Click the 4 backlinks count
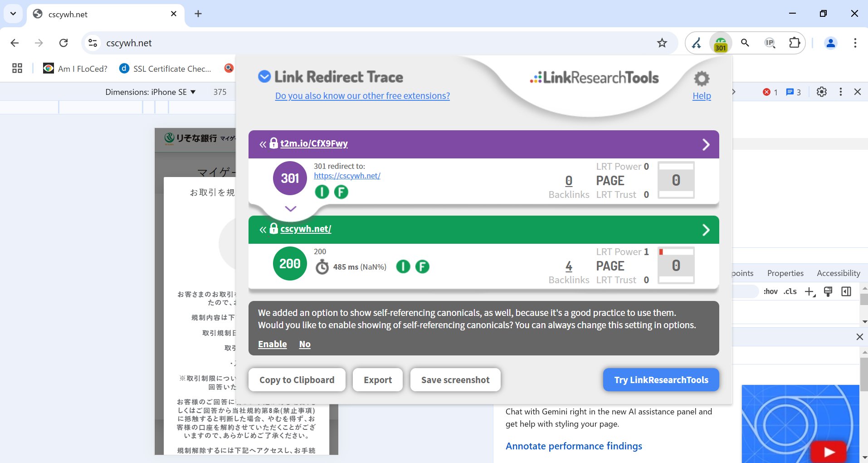This screenshot has height=463, width=868. pos(569,266)
